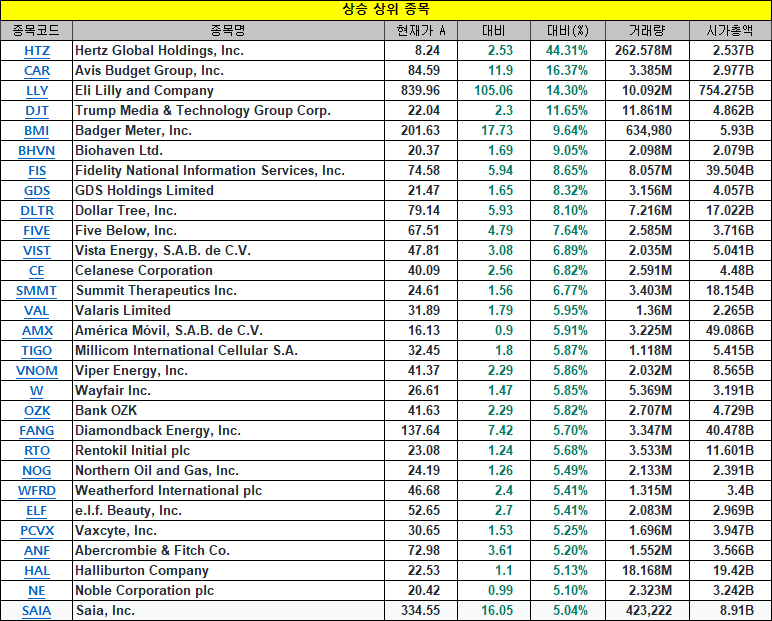772x621 pixels.
Task: Sort by the 시가총액 column header
Action: point(730,31)
